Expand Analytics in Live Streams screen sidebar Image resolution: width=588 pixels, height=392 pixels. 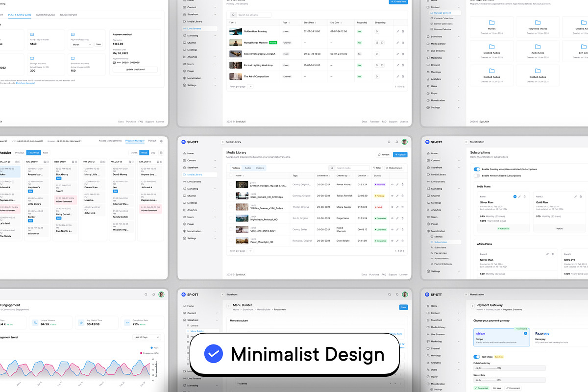(215, 57)
